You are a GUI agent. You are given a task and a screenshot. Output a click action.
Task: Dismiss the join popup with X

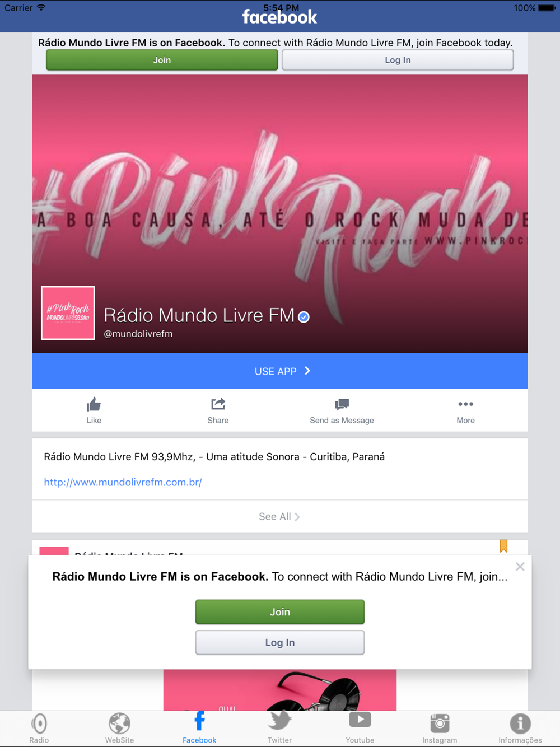coord(520,567)
